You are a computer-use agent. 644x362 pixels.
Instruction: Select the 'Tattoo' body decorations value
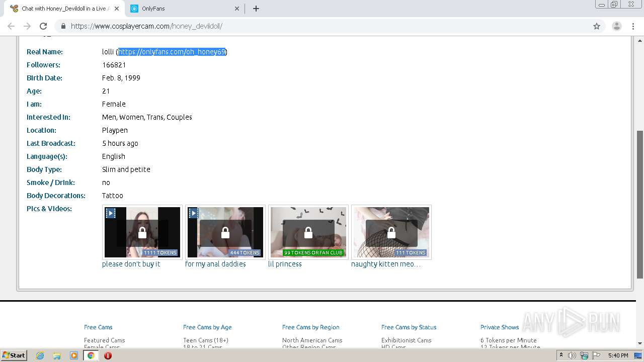click(x=113, y=196)
